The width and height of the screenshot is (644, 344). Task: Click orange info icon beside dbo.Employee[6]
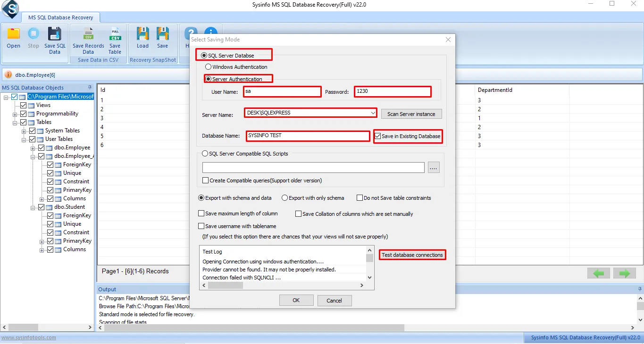pos(8,74)
